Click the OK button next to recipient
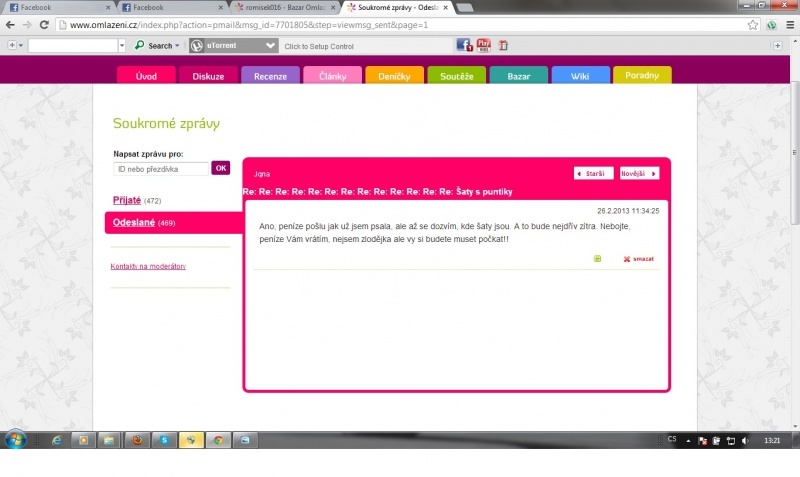This screenshot has width=800, height=477. (221, 168)
